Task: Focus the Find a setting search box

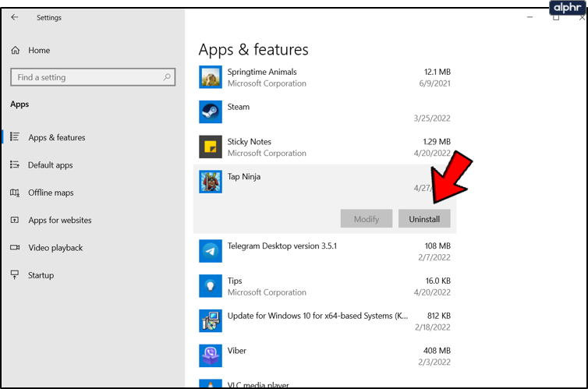Action: coord(86,77)
